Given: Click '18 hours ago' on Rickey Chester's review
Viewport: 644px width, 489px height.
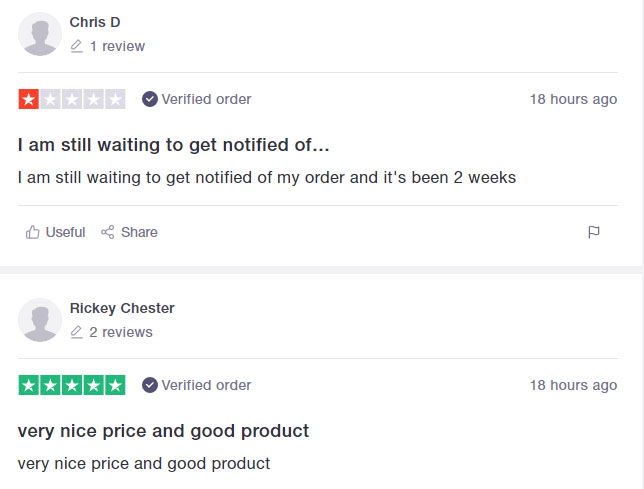Looking at the screenshot, I should tap(573, 385).
